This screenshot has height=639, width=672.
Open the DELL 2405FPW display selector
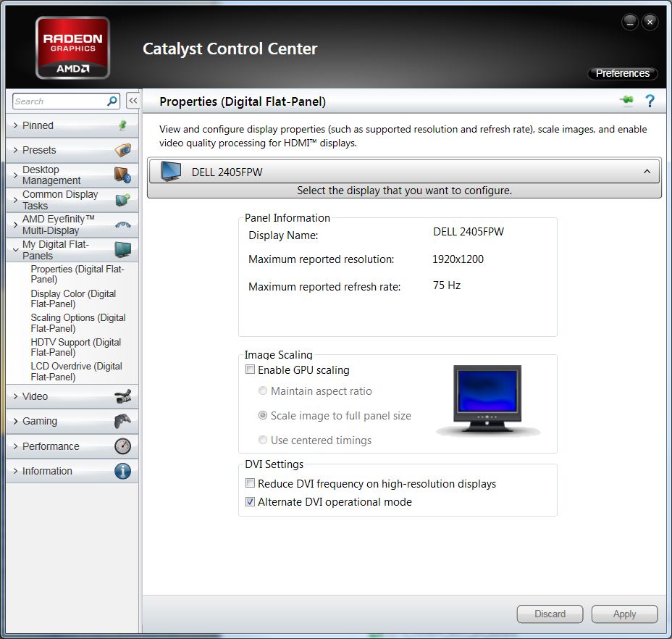pos(404,172)
